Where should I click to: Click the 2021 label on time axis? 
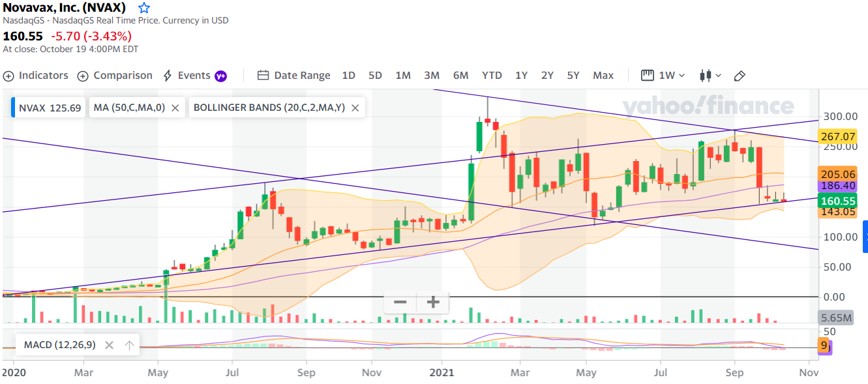click(x=441, y=373)
